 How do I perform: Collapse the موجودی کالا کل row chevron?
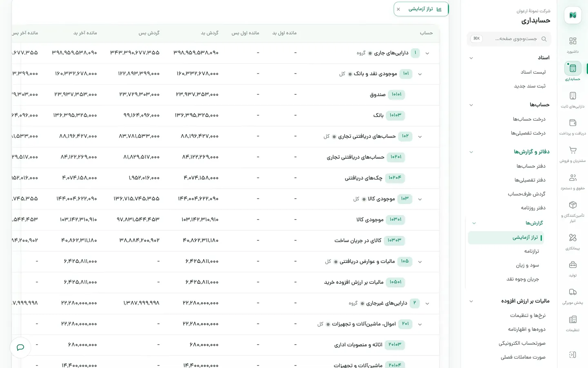pyautogui.click(x=420, y=200)
